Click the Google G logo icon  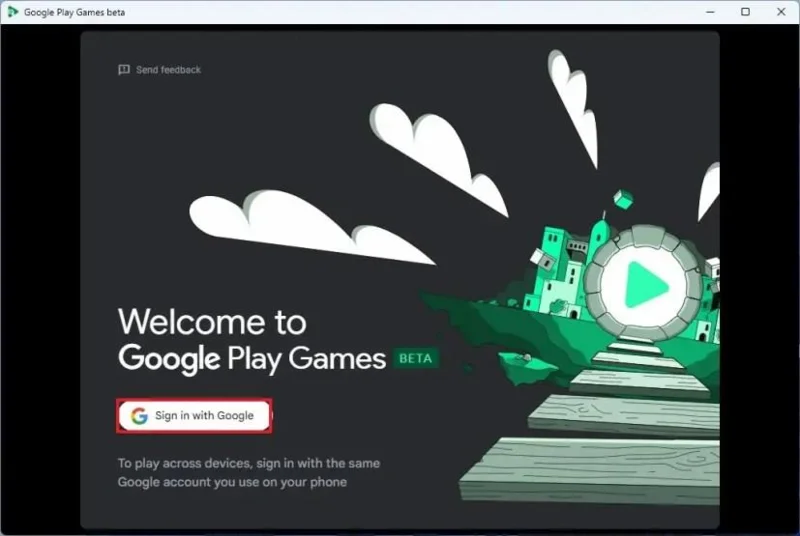pos(139,416)
